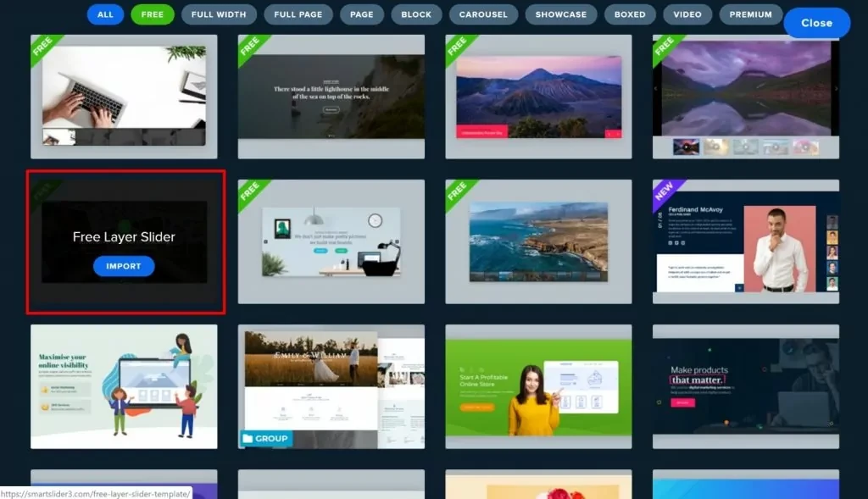Open the laptop typing template thumbnail

(124, 95)
